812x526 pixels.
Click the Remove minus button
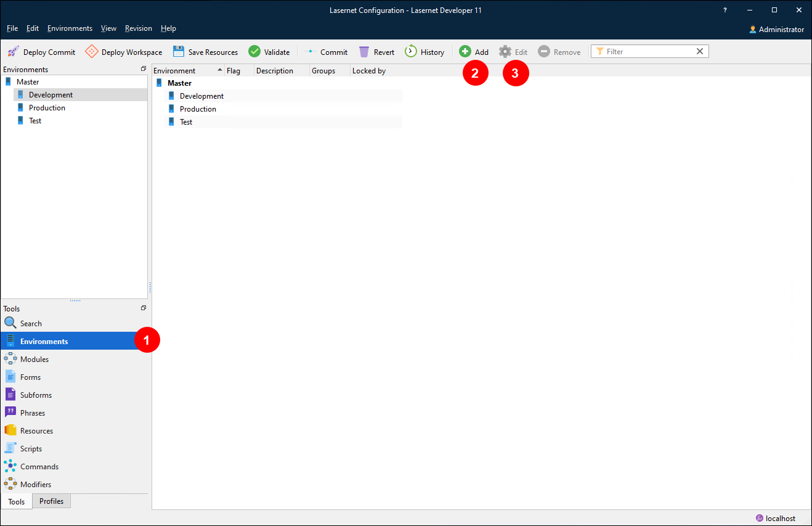(x=559, y=52)
